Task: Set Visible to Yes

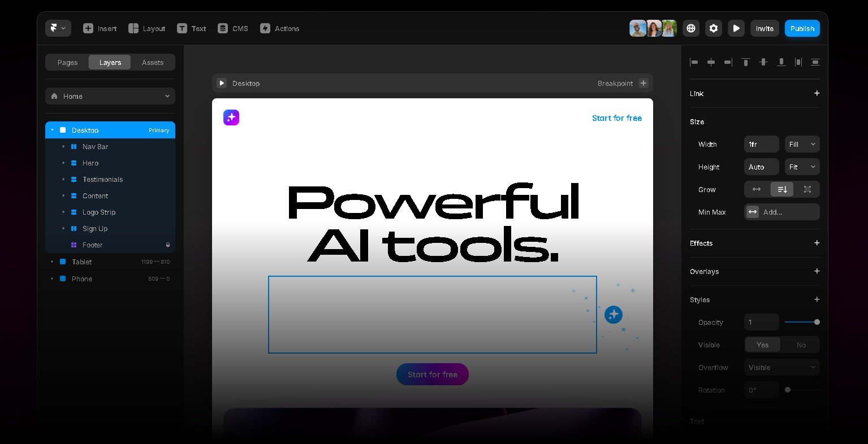Action: tap(763, 345)
